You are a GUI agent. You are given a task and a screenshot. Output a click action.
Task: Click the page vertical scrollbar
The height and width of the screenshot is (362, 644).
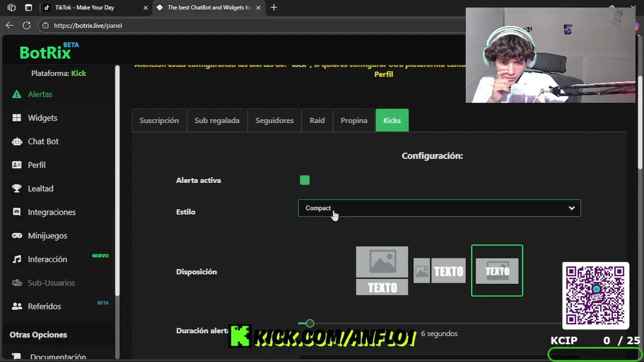(x=640, y=123)
